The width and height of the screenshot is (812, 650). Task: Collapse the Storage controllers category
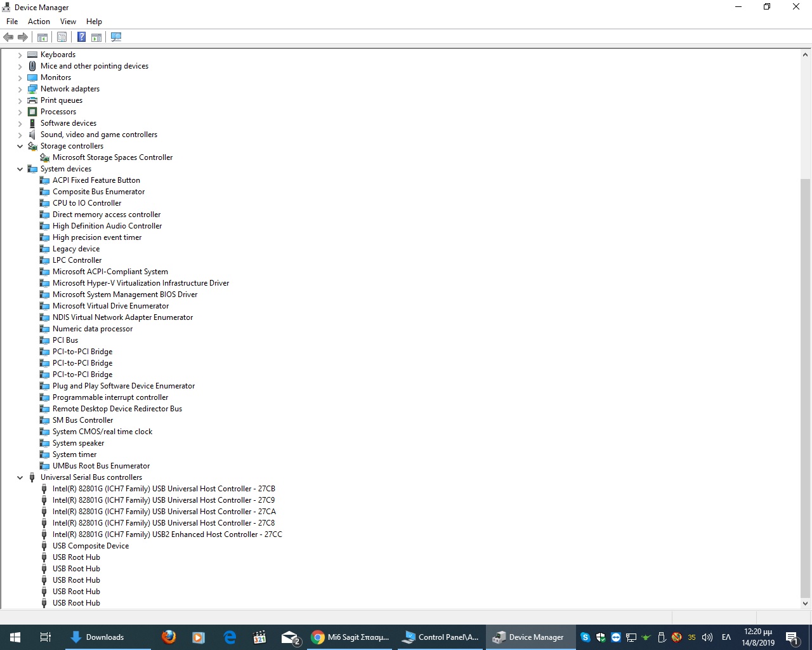(x=20, y=146)
